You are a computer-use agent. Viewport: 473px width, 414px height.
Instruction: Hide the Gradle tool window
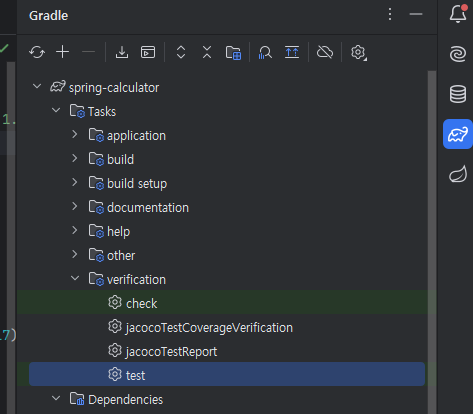416,14
